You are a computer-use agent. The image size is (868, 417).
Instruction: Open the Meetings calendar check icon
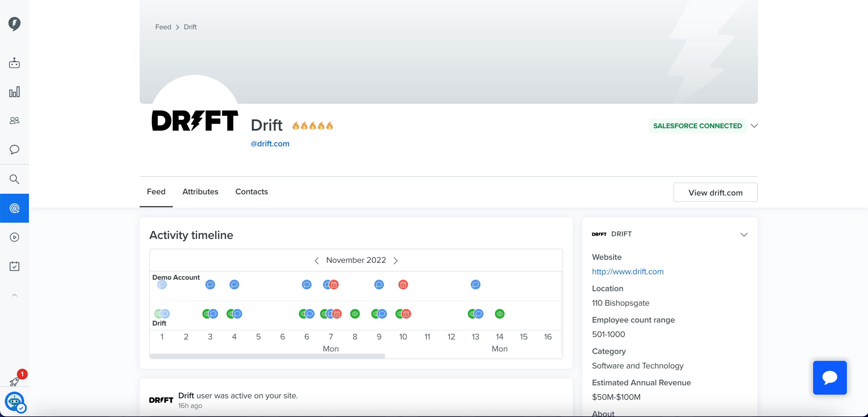pyautogui.click(x=14, y=266)
